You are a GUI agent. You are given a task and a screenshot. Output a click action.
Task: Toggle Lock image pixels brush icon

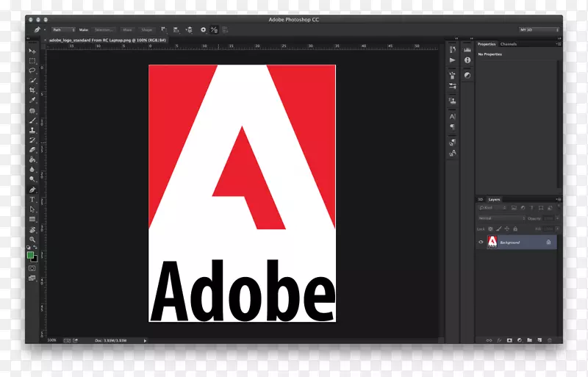pos(498,229)
